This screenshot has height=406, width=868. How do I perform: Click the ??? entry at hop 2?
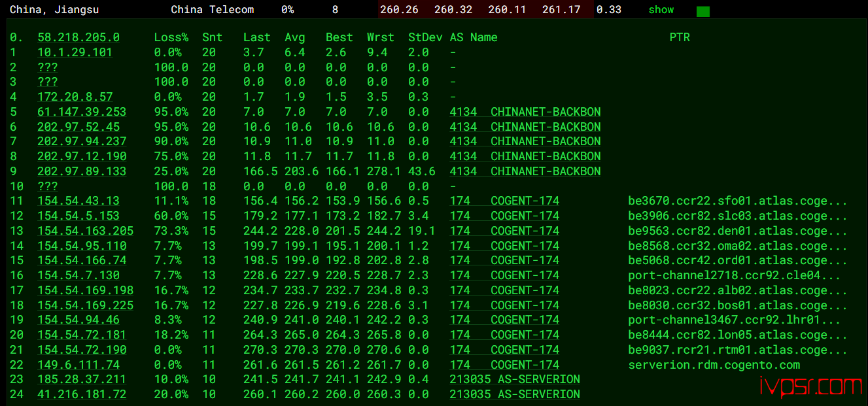48,67
